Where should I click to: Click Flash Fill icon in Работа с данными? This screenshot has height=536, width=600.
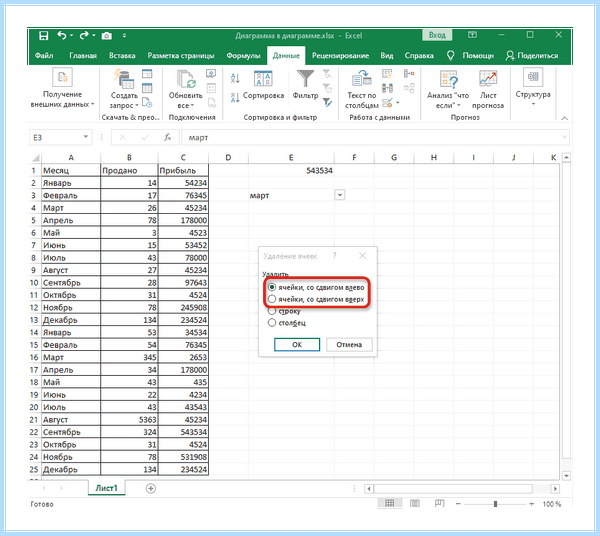(387, 73)
